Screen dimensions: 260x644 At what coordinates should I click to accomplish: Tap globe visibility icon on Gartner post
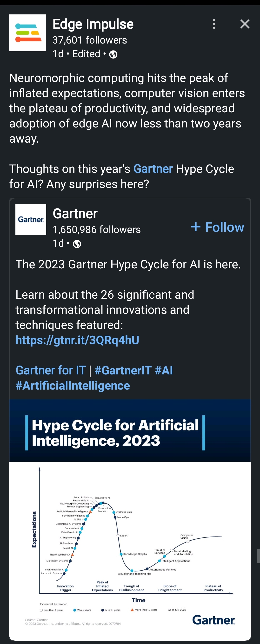77,244
